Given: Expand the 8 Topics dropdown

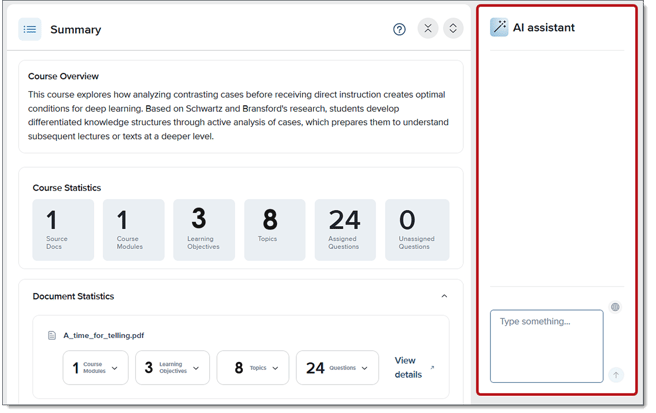Looking at the screenshot, I should tap(252, 368).
